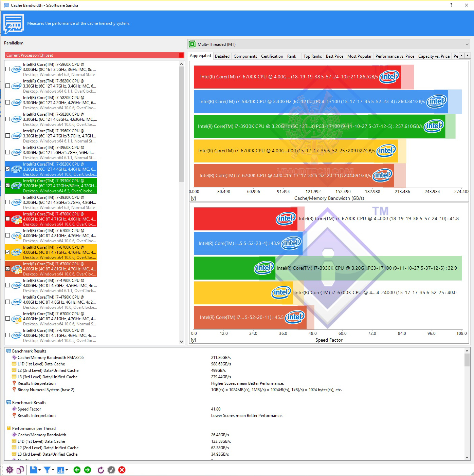This screenshot has width=474, height=476.
Task: Uncheck the green-highlighted i7-3930K 4.72GHz checkbox
Action: (7, 186)
